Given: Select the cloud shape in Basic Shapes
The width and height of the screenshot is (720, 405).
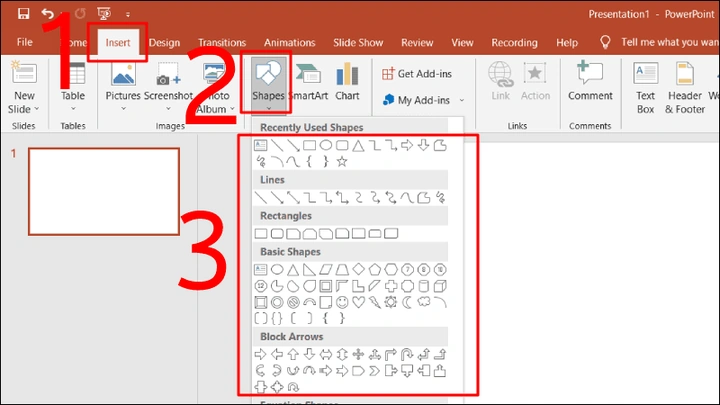Looking at the screenshot, I should pyautogui.click(x=423, y=302).
